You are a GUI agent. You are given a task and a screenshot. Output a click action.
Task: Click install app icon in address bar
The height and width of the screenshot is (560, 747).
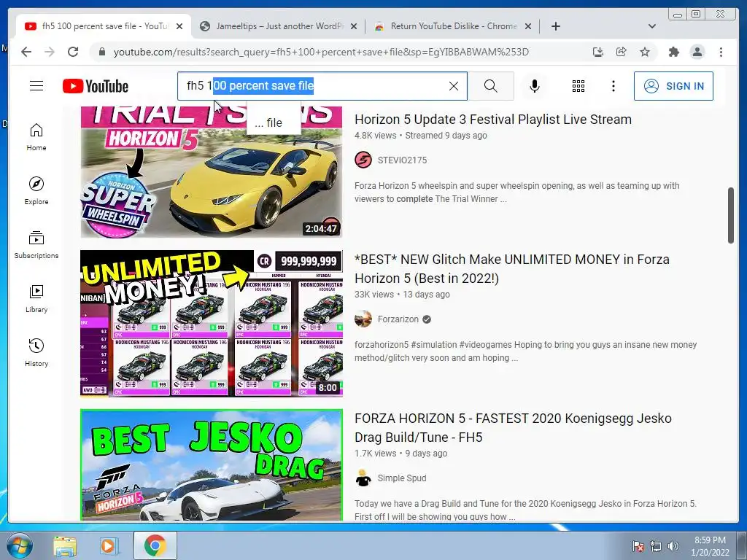(598, 52)
